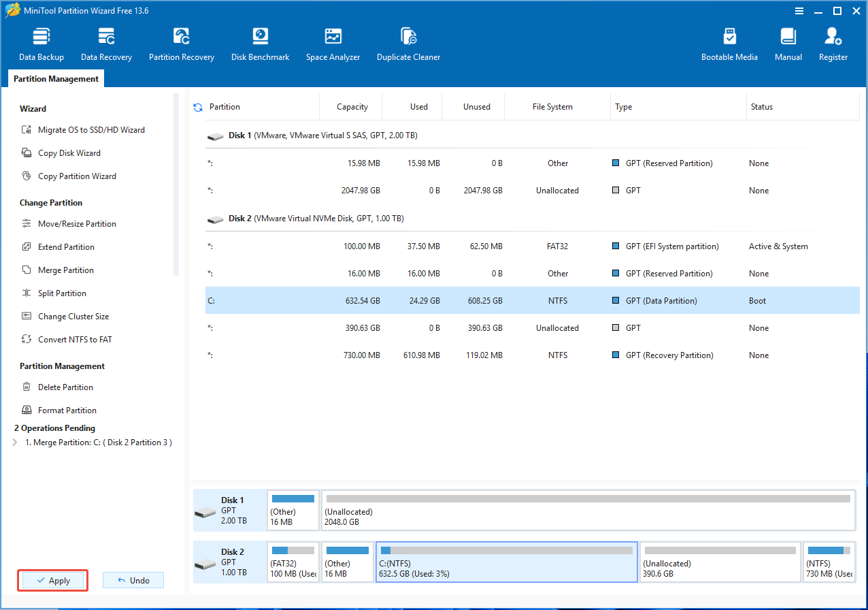Open Partition Recovery tool
The image size is (868, 610).
point(182,44)
